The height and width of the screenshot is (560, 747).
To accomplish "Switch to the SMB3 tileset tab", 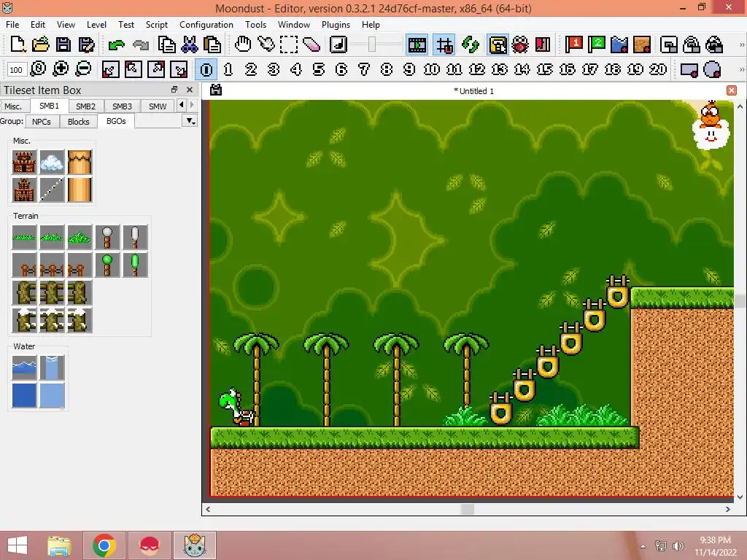I will 122,106.
